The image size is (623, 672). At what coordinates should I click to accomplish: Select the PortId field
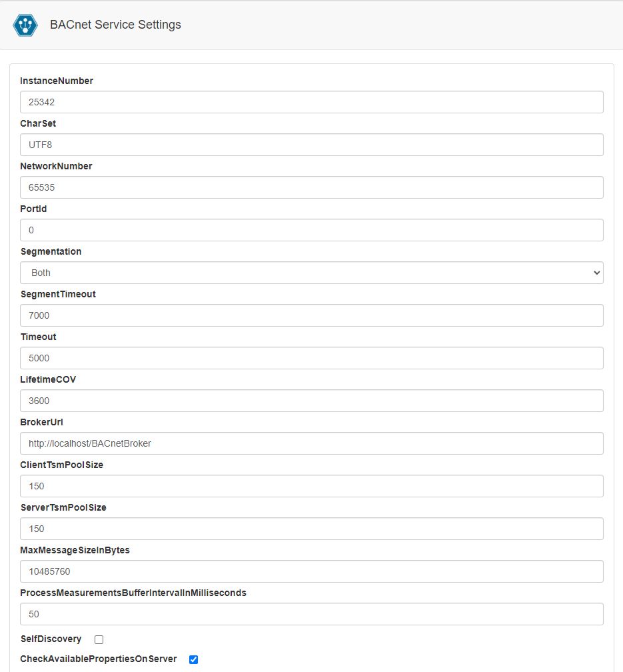click(x=311, y=230)
